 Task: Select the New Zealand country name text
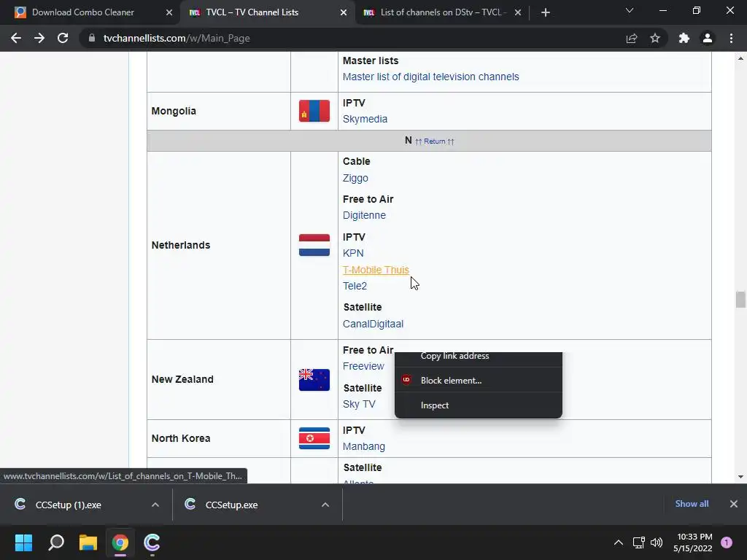[182, 379]
